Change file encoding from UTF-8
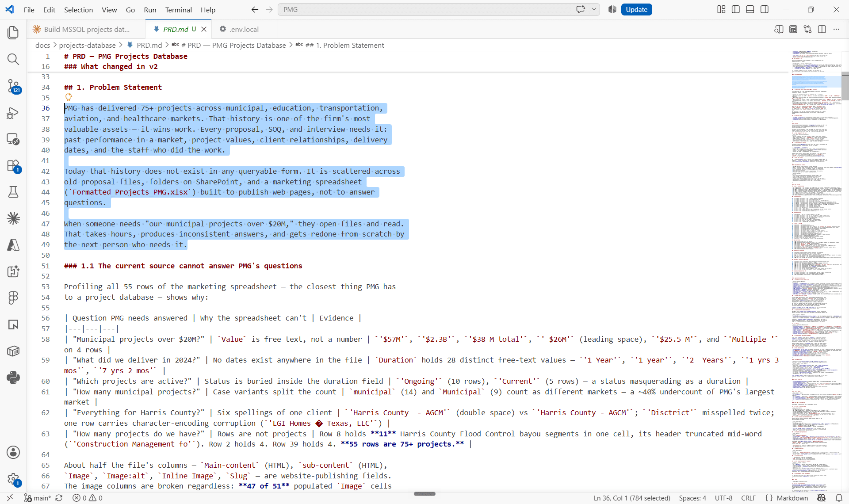The height and width of the screenshot is (504, 849). pos(724,498)
